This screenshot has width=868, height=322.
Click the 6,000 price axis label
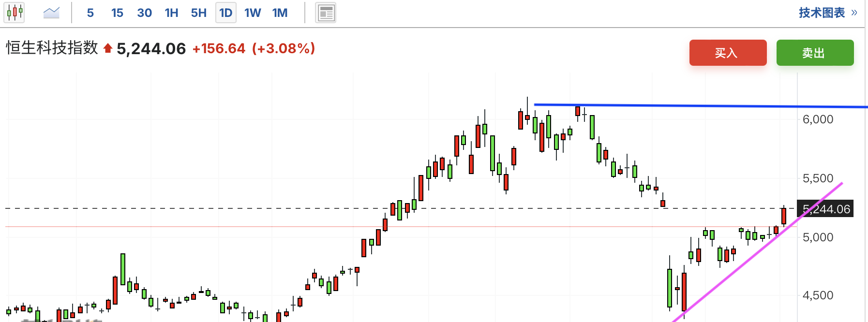(818, 119)
